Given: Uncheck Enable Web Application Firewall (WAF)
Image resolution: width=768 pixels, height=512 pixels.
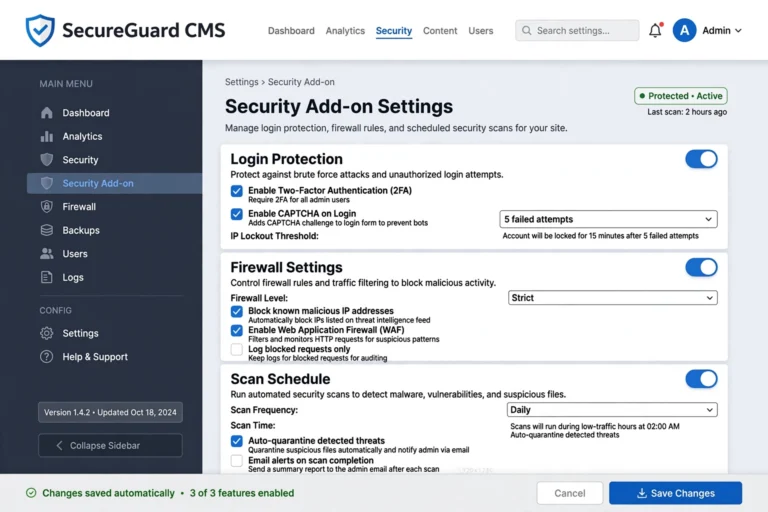Looking at the screenshot, I should pos(237,331).
